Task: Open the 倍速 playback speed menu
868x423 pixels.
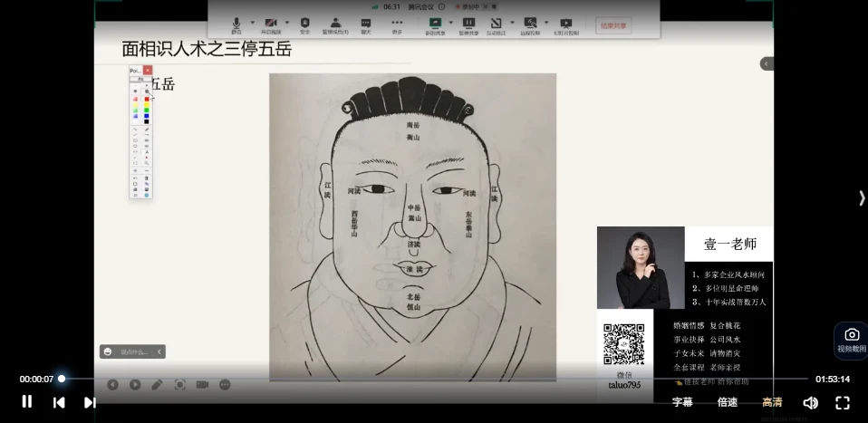Action: click(727, 402)
